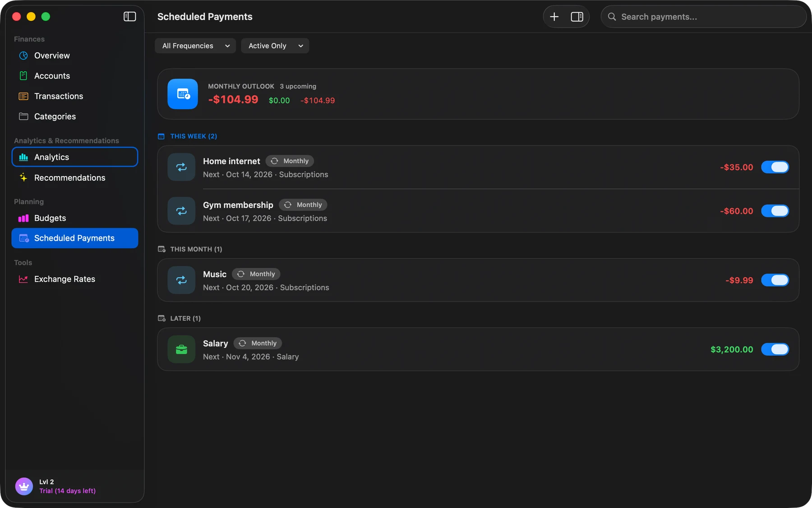This screenshot has height=508, width=812.
Task: Click the Exchange Rates chart icon
Action: click(x=23, y=279)
